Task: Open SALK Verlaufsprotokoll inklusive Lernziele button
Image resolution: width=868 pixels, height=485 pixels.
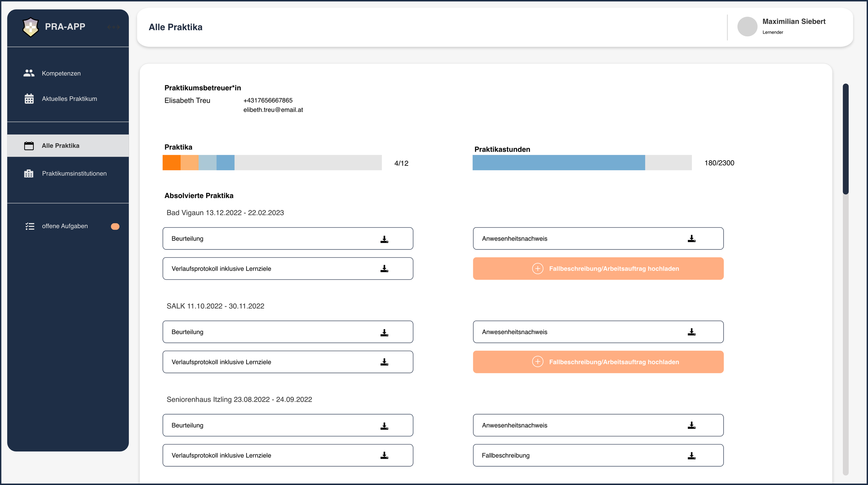Action: pos(288,362)
